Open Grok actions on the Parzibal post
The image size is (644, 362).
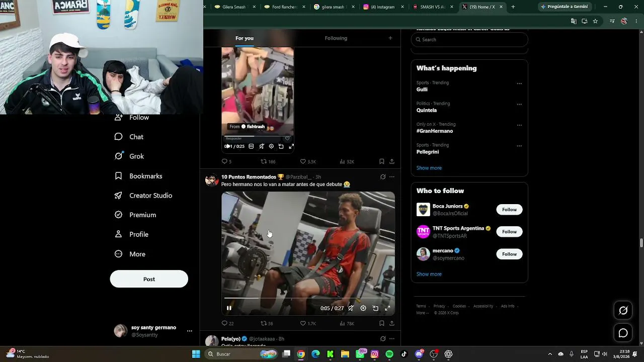383,177
